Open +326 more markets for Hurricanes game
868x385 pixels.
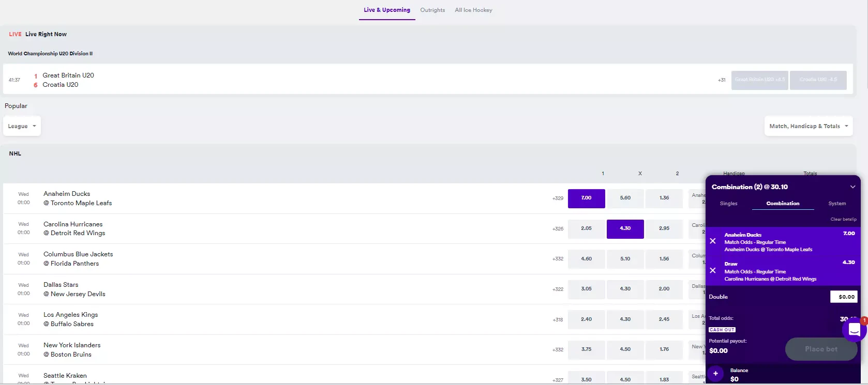(558, 229)
